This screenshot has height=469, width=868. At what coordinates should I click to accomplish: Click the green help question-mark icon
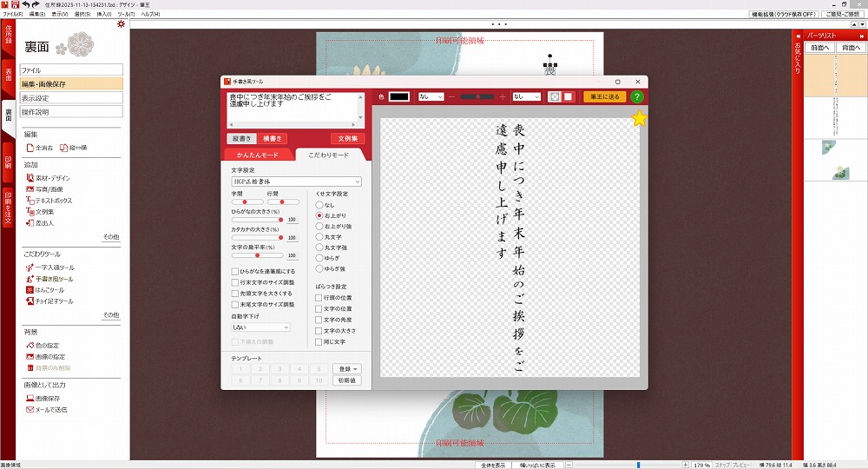pos(637,97)
